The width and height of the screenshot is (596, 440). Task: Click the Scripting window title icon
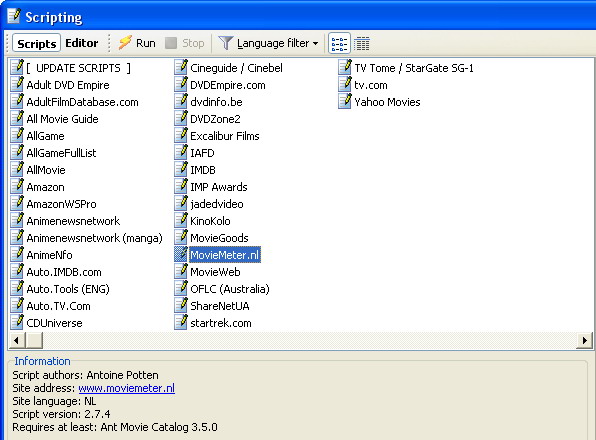pos(14,16)
